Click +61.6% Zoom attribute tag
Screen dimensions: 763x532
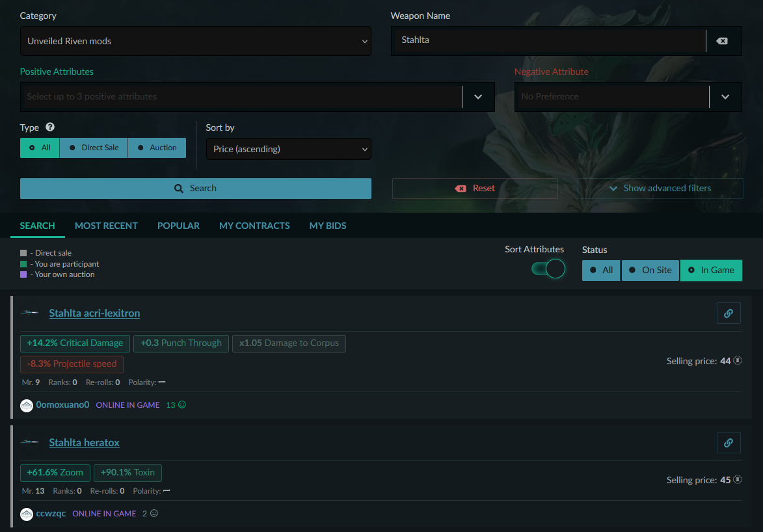click(55, 473)
